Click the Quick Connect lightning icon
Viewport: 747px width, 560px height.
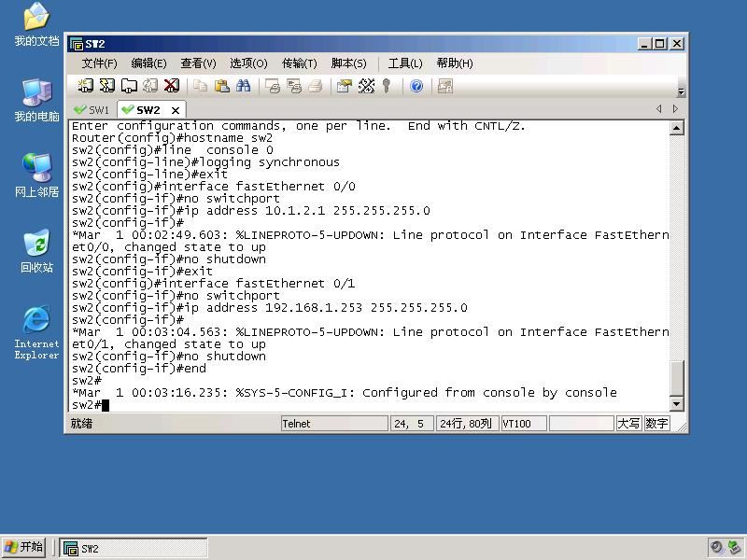click(x=107, y=86)
